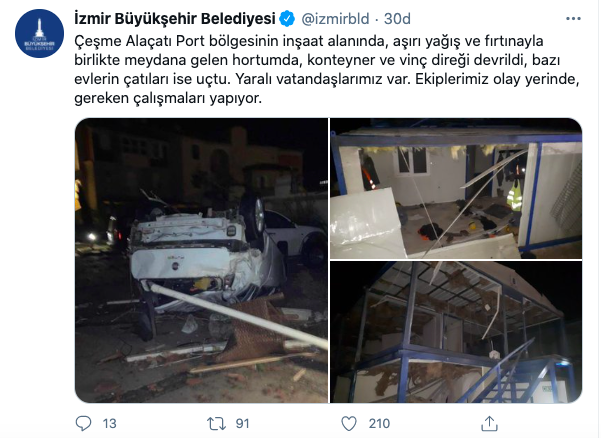Click the tweet text about Çeşme Alaçatı Port

(327, 70)
